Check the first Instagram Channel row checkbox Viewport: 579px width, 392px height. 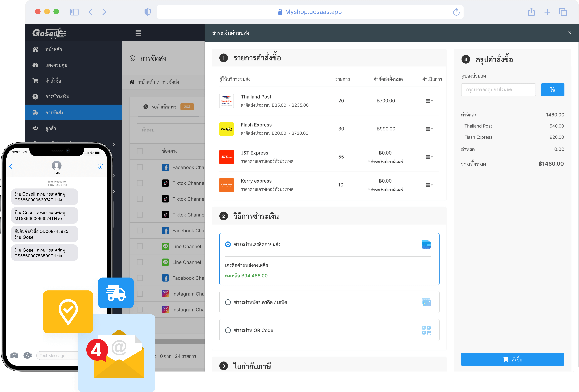tap(140, 294)
